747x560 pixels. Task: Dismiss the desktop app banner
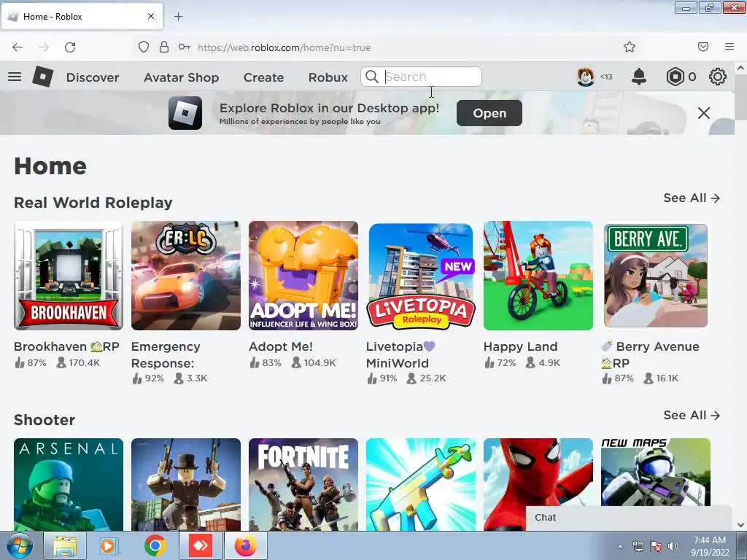704,113
